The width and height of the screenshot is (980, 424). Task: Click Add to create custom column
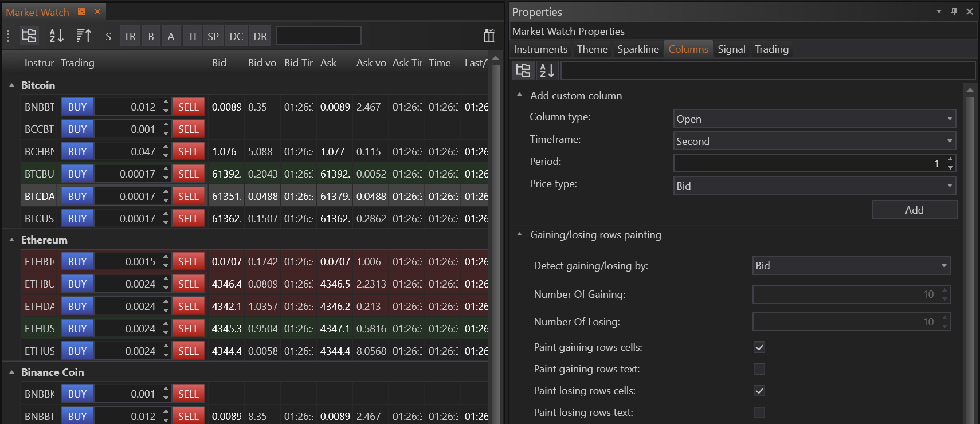coord(914,210)
